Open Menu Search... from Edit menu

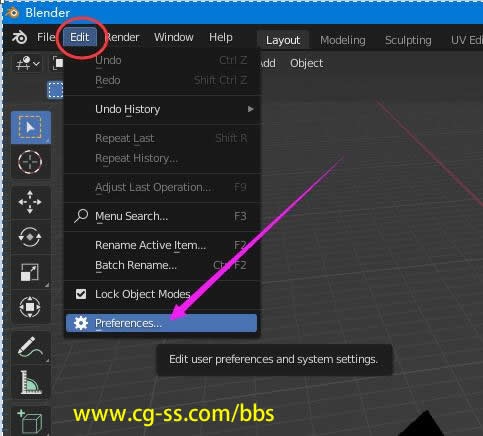point(162,216)
